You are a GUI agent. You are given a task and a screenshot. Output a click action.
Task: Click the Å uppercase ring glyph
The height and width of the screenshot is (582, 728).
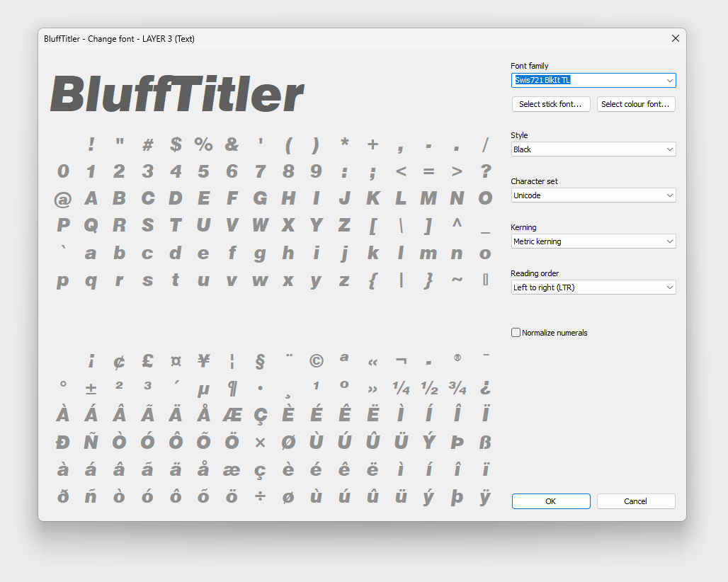pos(203,413)
